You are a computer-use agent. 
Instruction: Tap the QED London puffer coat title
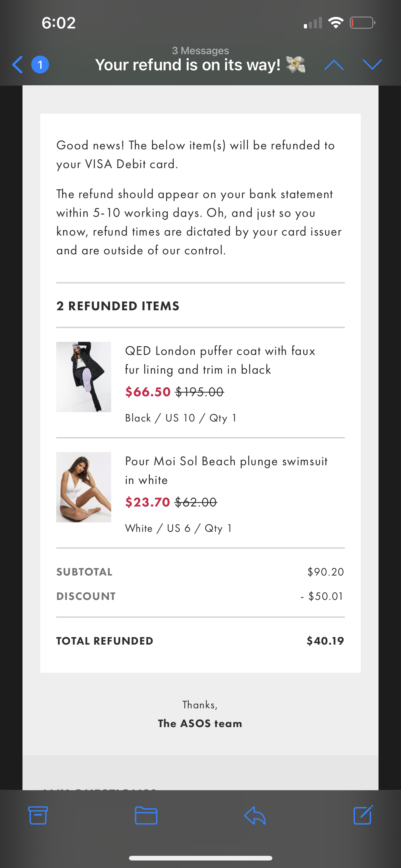click(220, 360)
